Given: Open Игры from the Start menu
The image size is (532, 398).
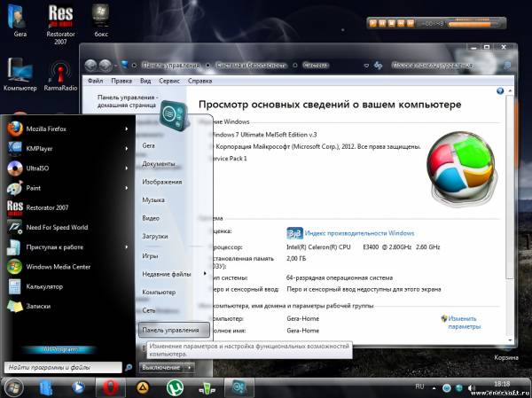Looking at the screenshot, I should [150, 256].
